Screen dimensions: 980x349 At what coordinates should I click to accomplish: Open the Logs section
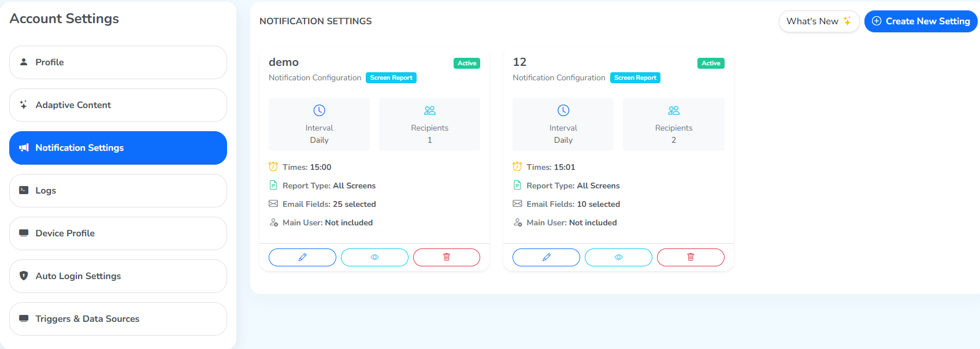[x=118, y=191]
